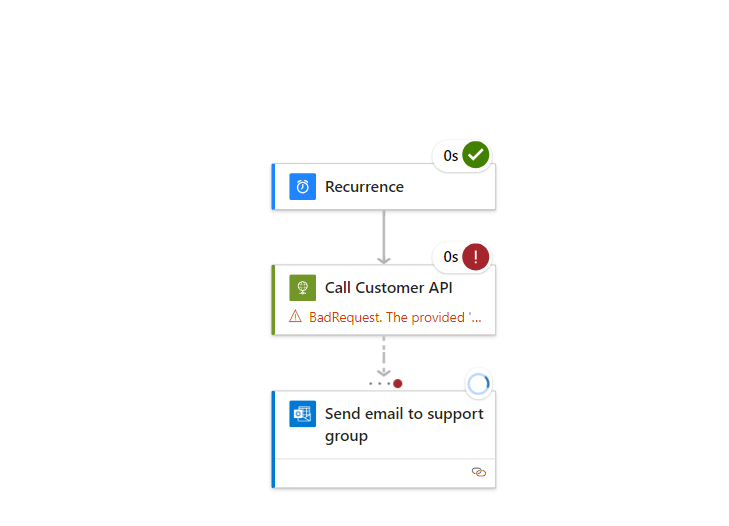
Task: Click the three dots run-after indicator
Action: tap(379, 384)
